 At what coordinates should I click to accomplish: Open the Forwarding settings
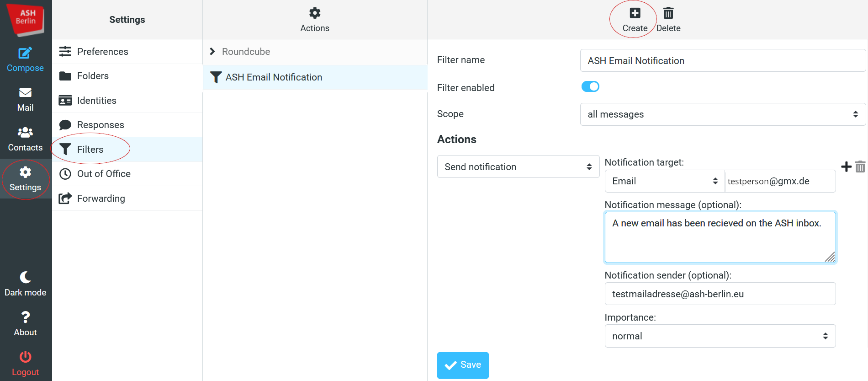click(127, 199)
